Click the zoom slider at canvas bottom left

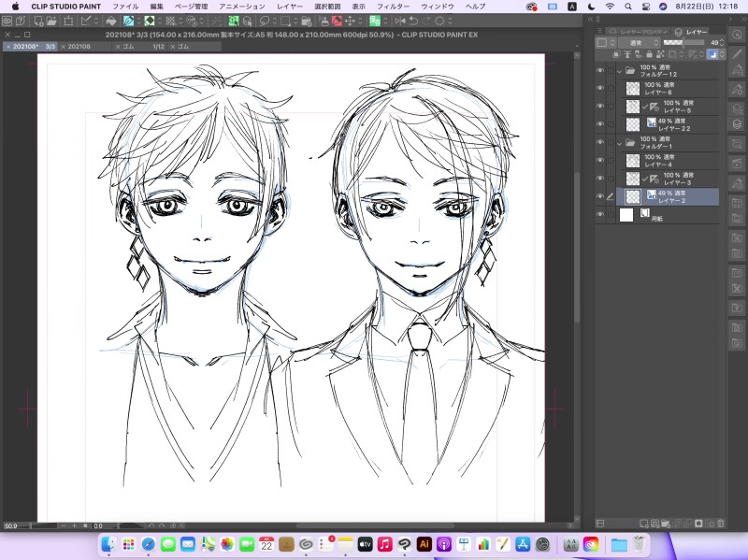(44, 525)
